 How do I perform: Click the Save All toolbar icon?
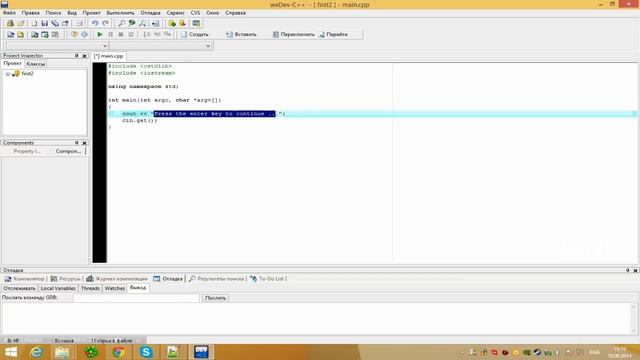[x=55, y=24]
